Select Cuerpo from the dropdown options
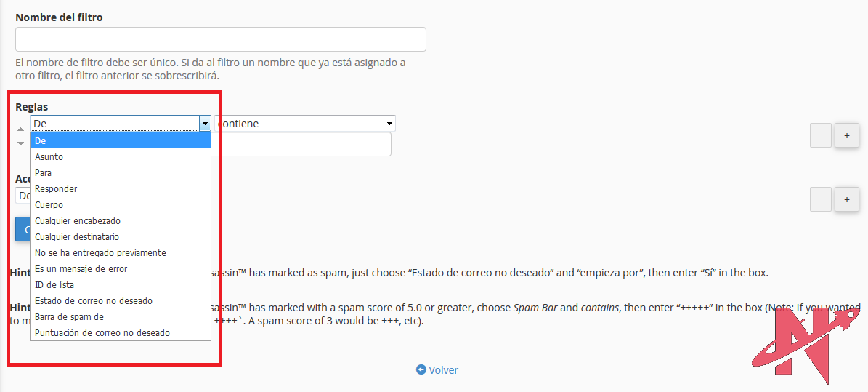The width and height of the screenshot is (868, 392). point(49,205)
